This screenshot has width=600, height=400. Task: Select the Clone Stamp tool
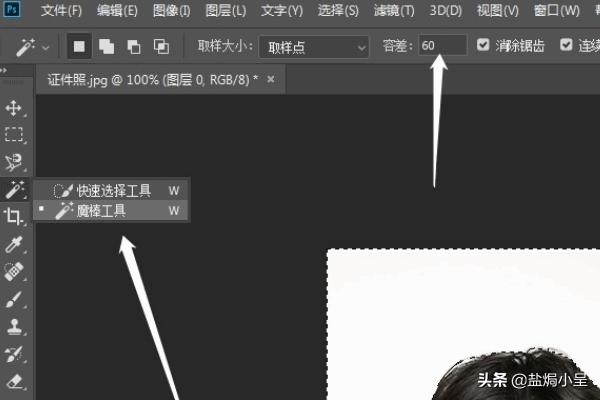pyautogui.click(x=14, y=326)
